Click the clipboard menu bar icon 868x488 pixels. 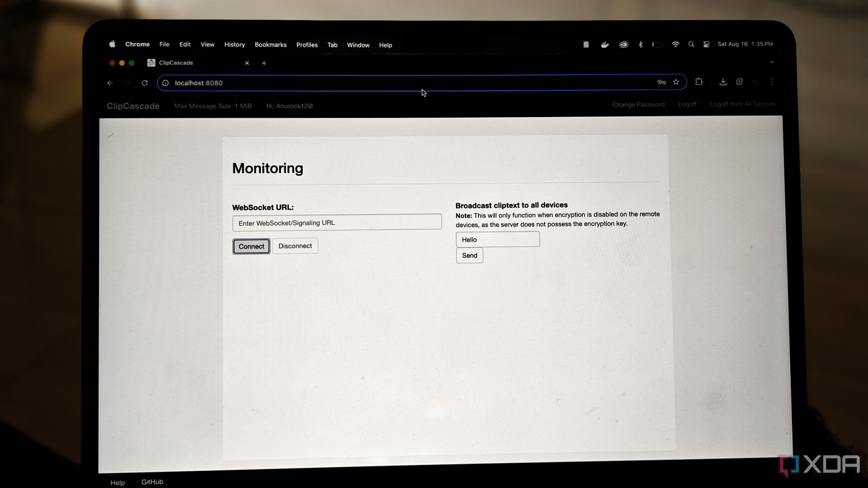[x=586, y=44]
